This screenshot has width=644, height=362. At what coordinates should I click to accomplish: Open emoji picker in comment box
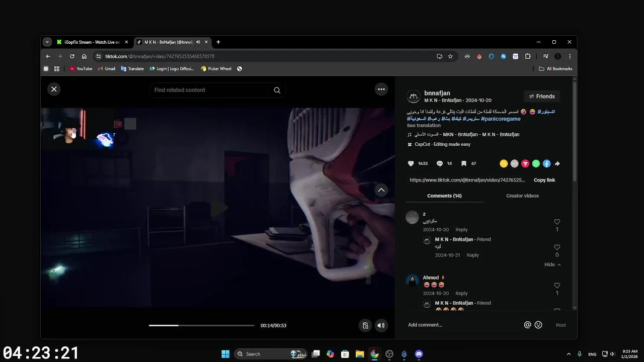click(x=538, y=325)
